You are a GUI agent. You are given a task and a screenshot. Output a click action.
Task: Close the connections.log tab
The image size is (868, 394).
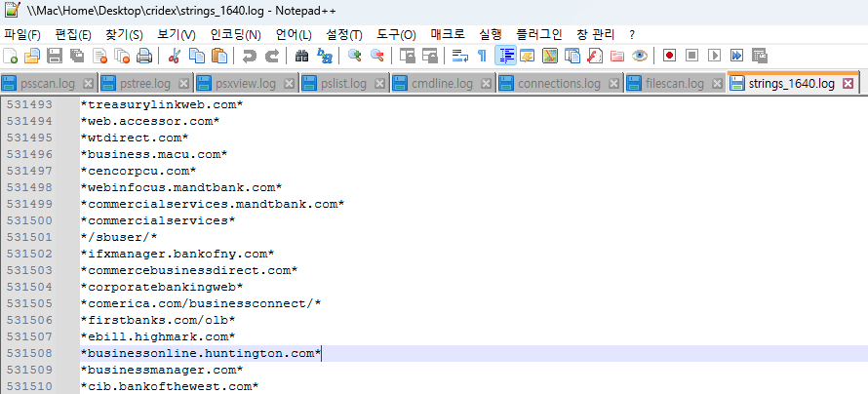pyautogui.click(x=613, y=84)
